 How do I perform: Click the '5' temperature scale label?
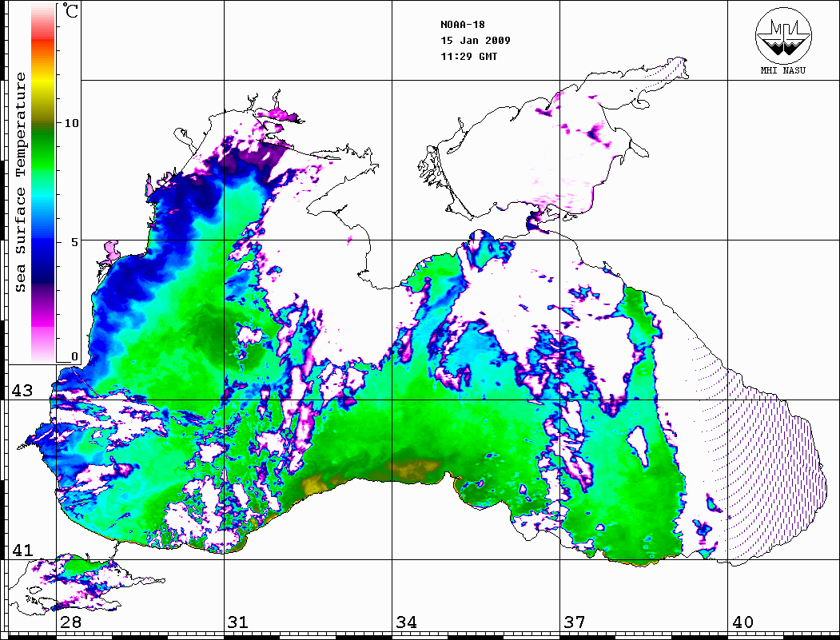[75, 242]
